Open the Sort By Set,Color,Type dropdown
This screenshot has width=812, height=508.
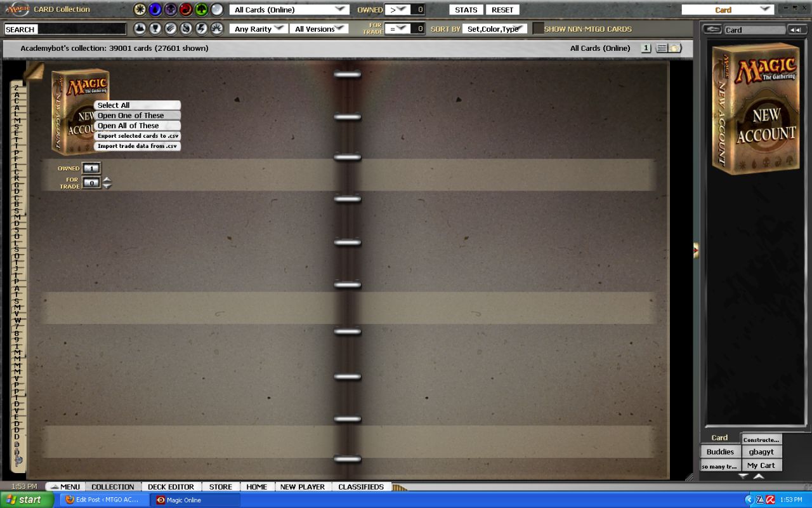tap(495, 29)
